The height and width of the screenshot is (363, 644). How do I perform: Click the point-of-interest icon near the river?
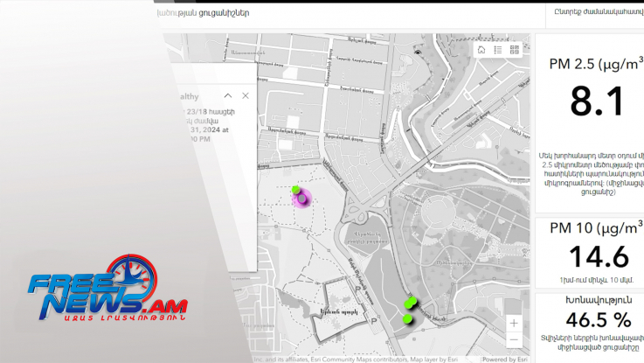tap(418, 52)
